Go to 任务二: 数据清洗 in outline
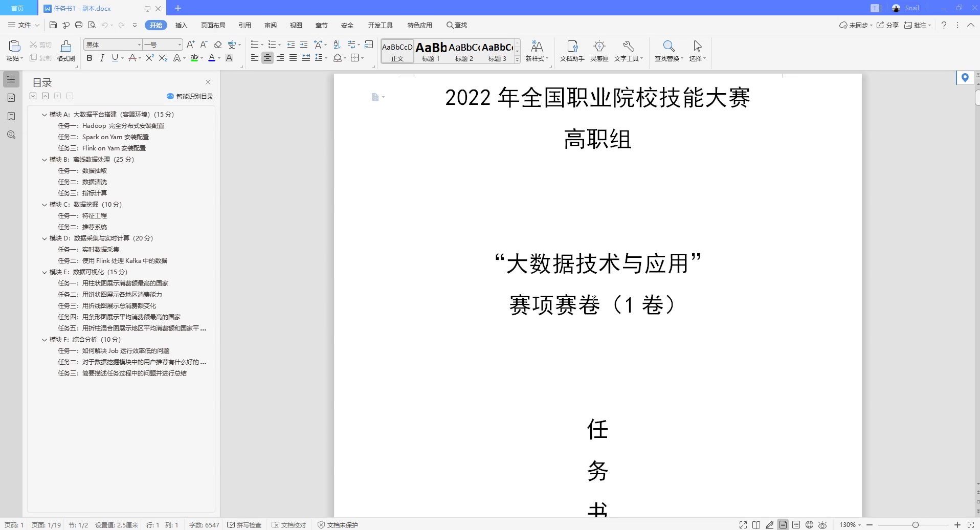 (95, 182)
